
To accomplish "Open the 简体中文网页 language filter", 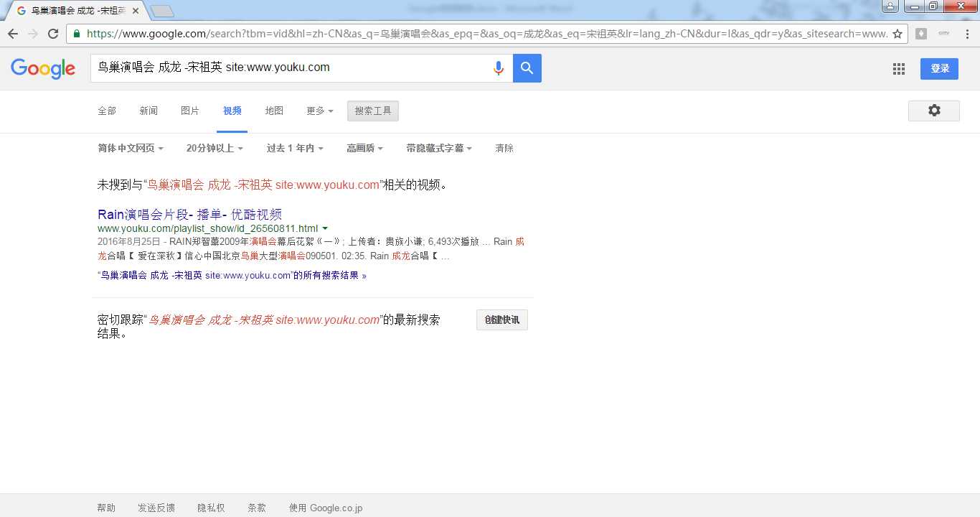I will click(131, 148).
